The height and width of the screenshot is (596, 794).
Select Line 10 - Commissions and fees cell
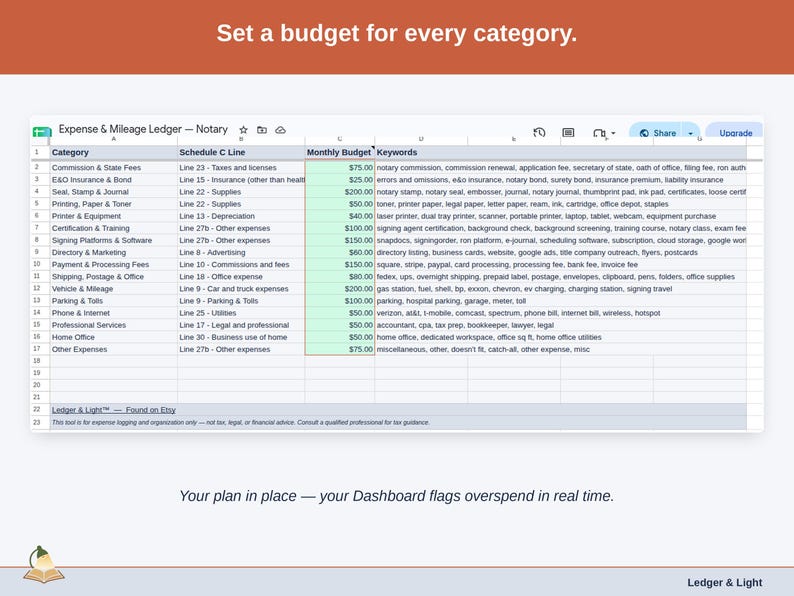tap(241, 265)
